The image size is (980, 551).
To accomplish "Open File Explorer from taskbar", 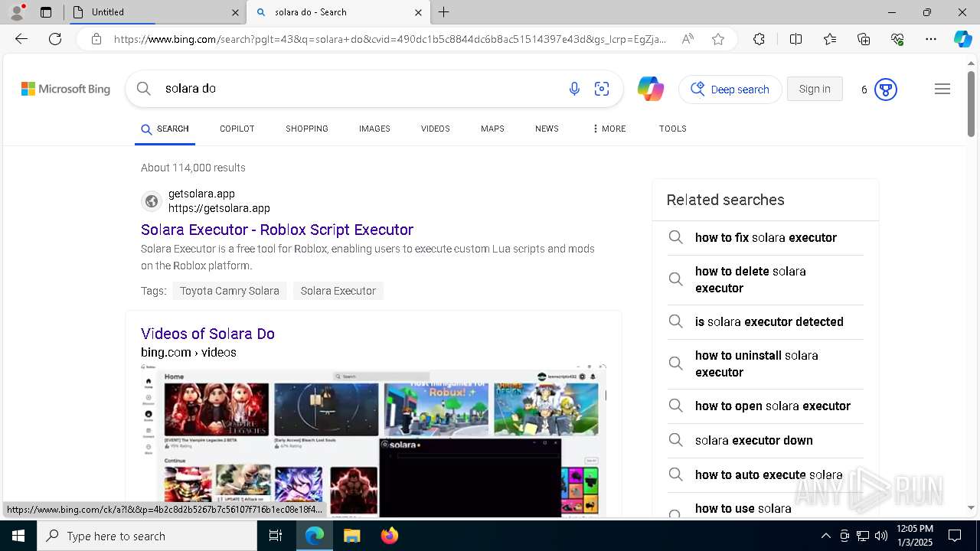I will tap(351, 536).
